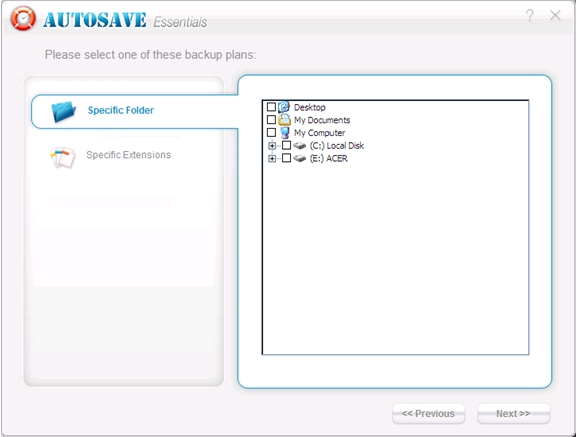The width and height of the screenshot is (577, 437).
Task: Select the Desktop tree label
Action: 310,107
